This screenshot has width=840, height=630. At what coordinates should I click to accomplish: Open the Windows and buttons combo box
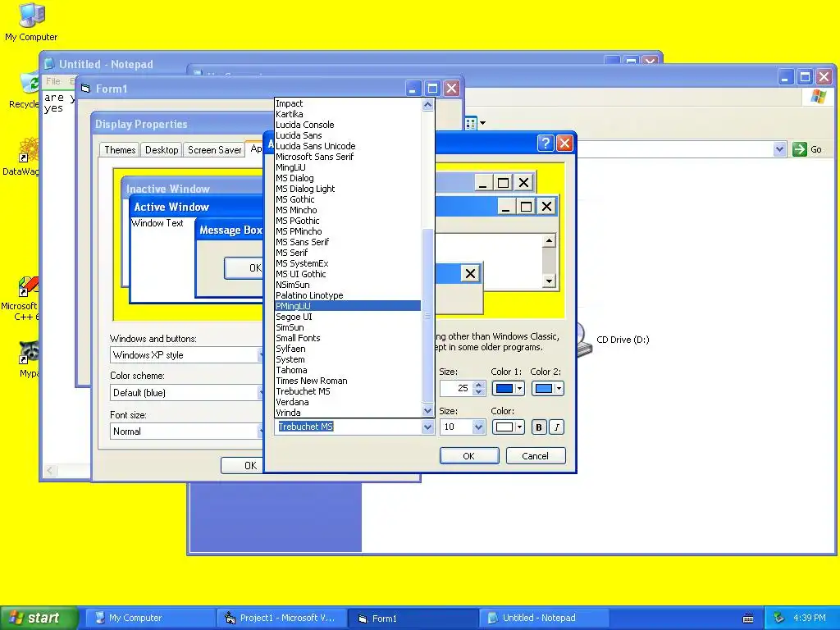click(x=188, y=355)
